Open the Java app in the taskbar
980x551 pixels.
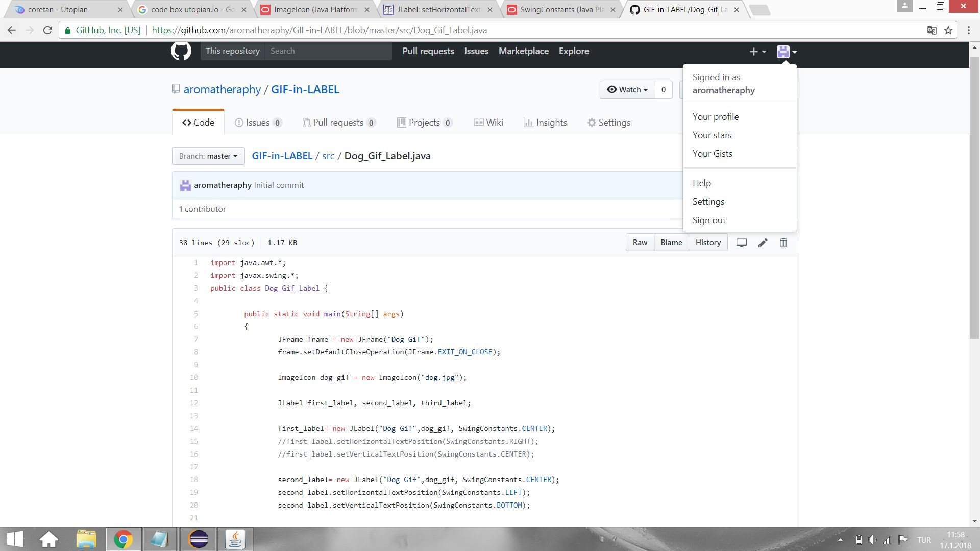point(235,539)
